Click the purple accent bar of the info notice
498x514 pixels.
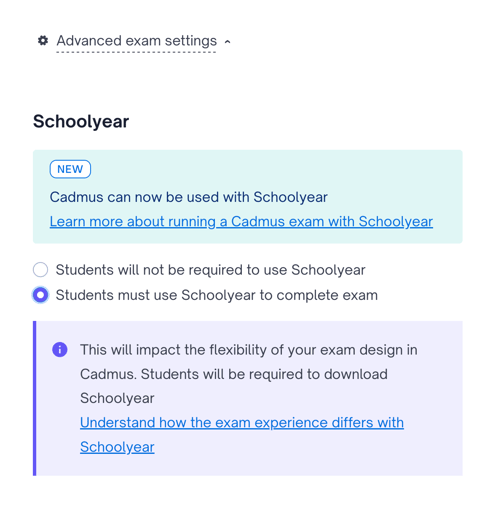click(x=35, y=398)
